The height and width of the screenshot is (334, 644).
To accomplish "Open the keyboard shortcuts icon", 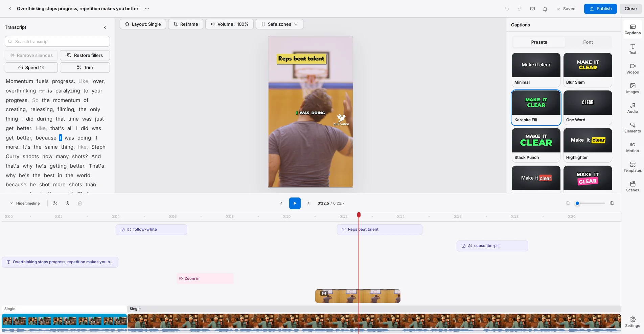I will click(x=532, y=9).
